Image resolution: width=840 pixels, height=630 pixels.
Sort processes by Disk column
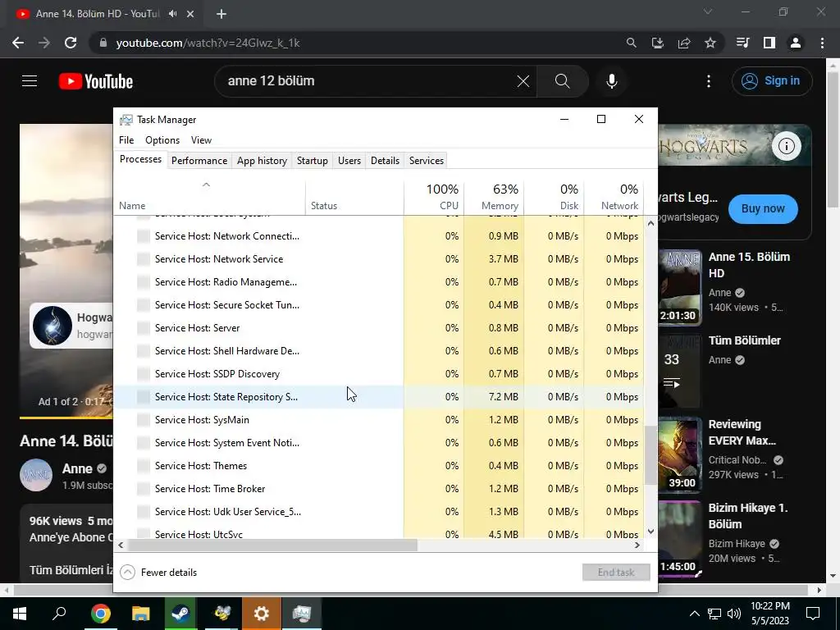pyautogui.click(x=554, y=197)
